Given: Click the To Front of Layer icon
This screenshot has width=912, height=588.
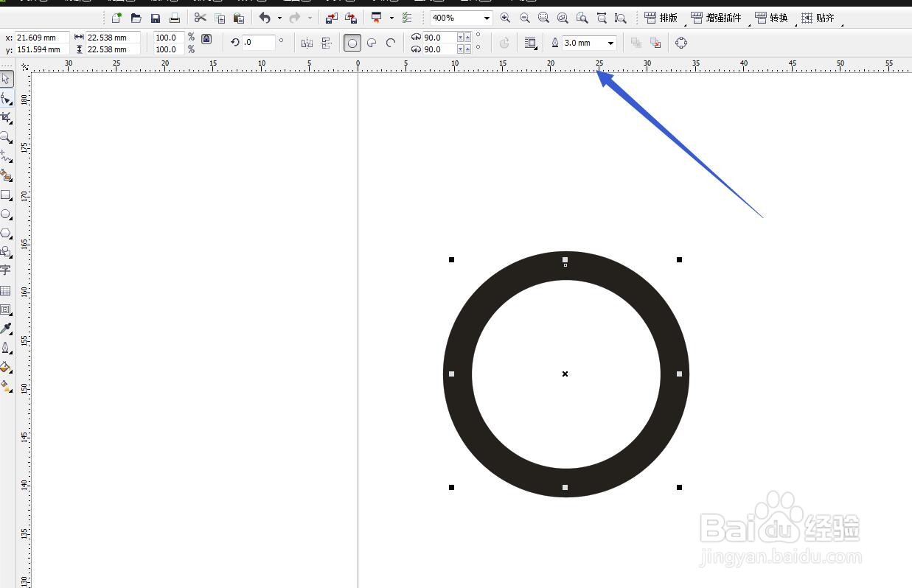Looking at the screenshot, I should [x=636, y=43].
